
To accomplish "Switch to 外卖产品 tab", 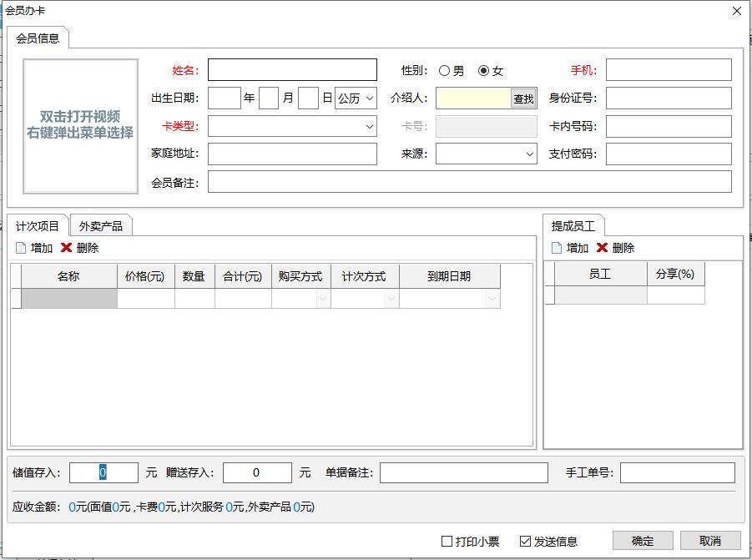I will [100, 226].
